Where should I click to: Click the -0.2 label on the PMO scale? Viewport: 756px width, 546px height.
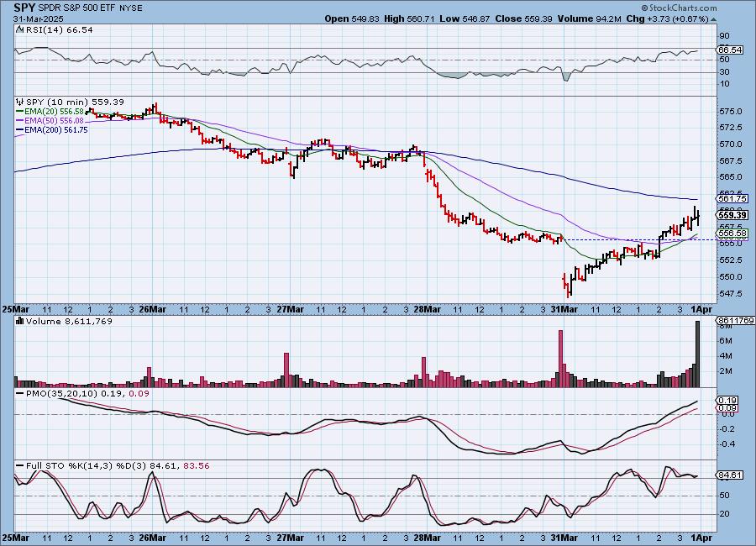[727, 428]
